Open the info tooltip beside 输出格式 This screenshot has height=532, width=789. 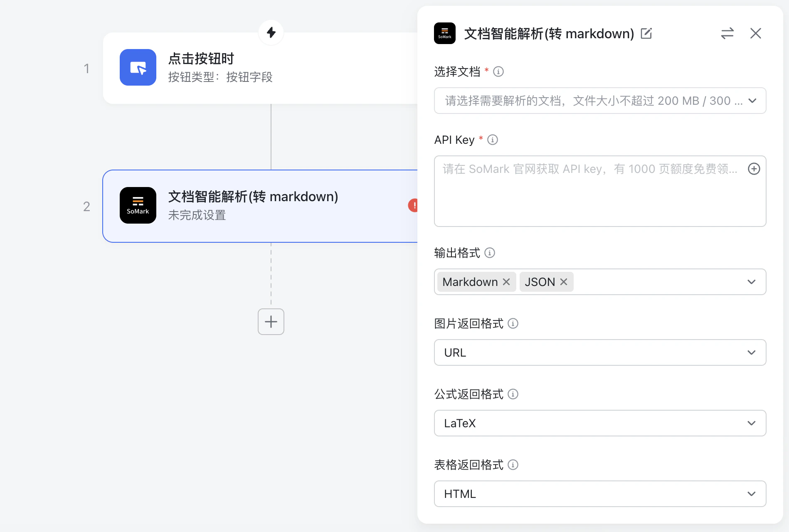point(490,253)
